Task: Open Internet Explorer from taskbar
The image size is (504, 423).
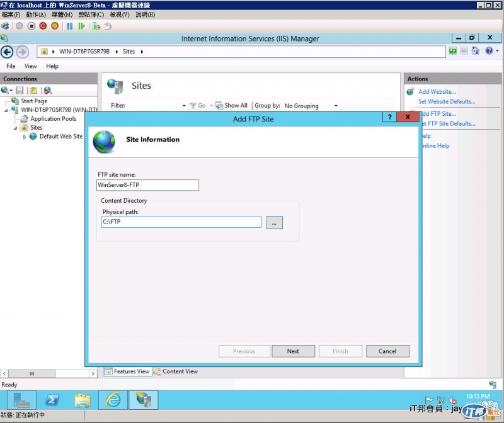Action: pyautogui.click(x=113, y=400)
